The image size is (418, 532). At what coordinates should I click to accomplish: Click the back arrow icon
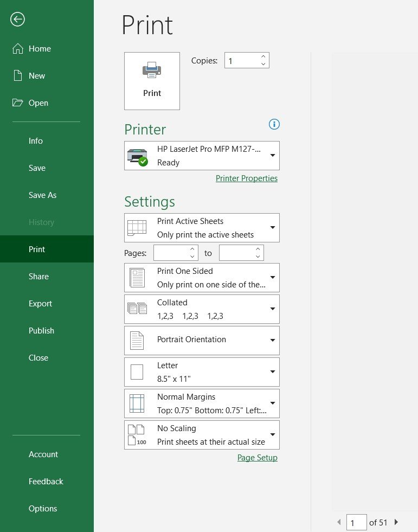pos(18,20)
